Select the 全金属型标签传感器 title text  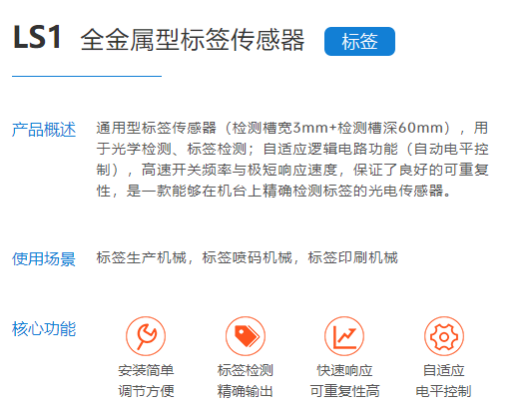(193, 40)
